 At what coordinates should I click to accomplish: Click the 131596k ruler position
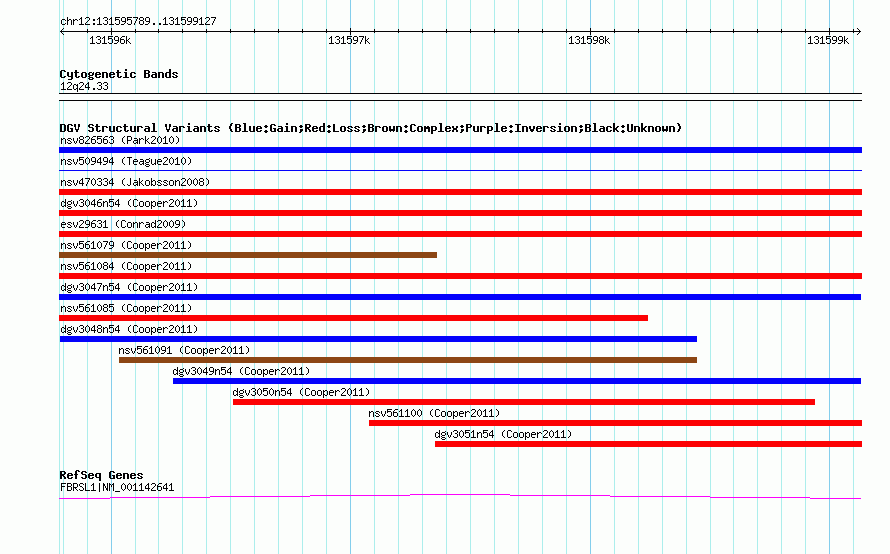click(x=110, y=40)
